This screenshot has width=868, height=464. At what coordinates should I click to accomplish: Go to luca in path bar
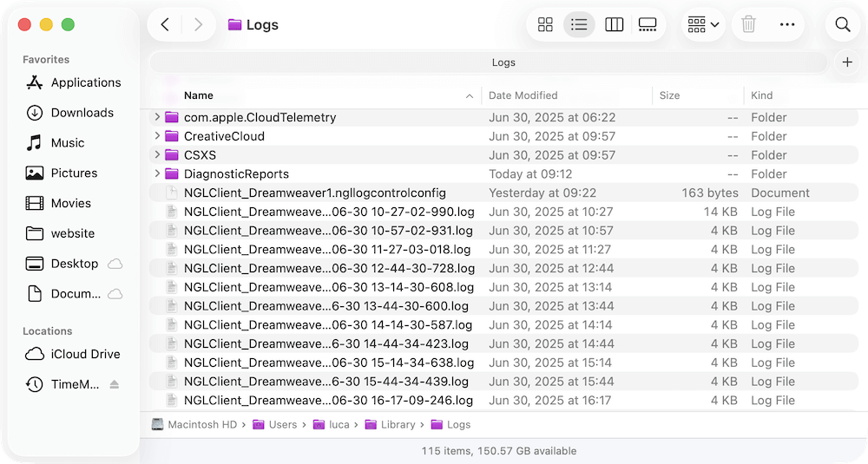pos(331,424)
